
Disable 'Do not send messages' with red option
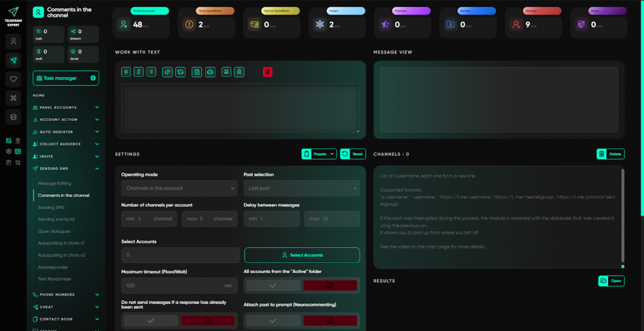[209, 320]
